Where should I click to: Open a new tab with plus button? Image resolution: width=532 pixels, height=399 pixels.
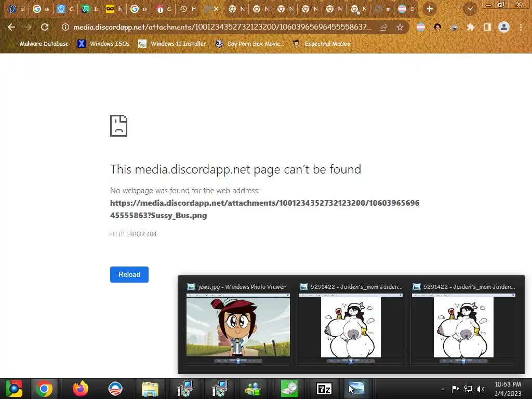click(430, 9)
